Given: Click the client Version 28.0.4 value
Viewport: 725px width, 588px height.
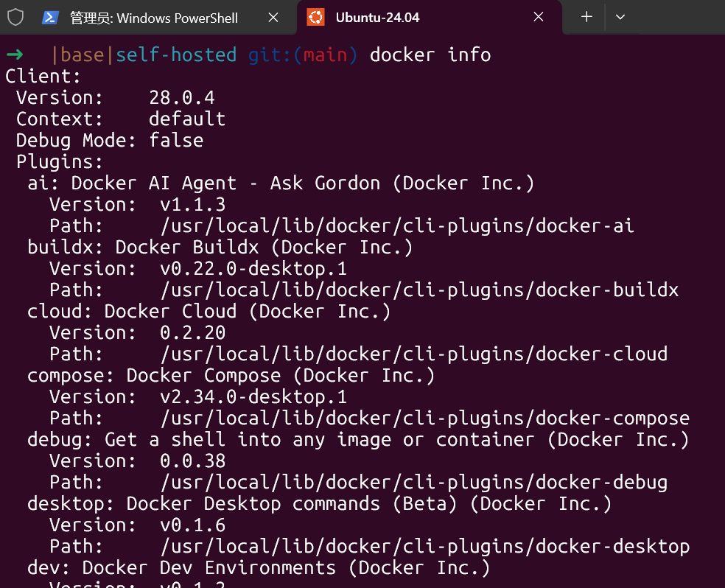Looking at the screenshot, I should (181, 98).
